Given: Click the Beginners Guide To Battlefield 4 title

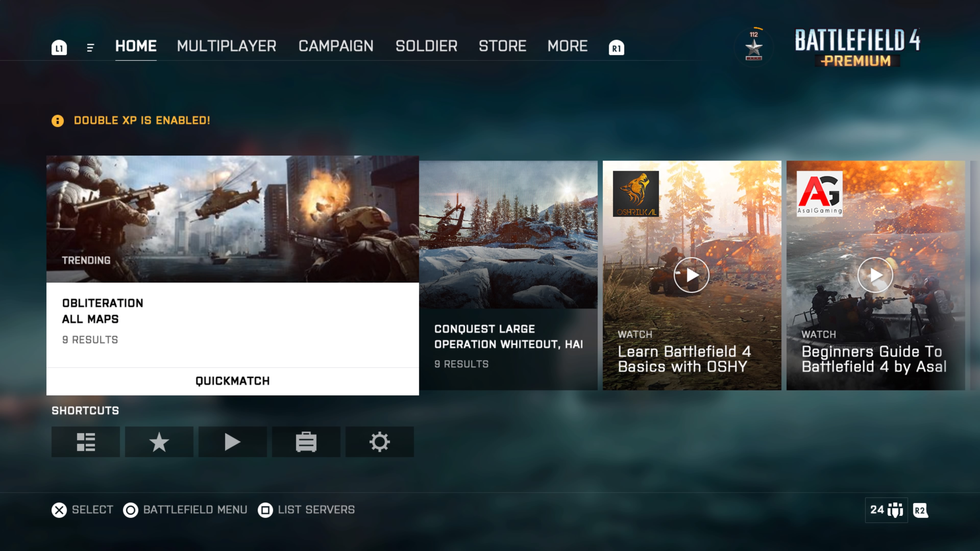Looking at the screenshot, I should (874, 359).
